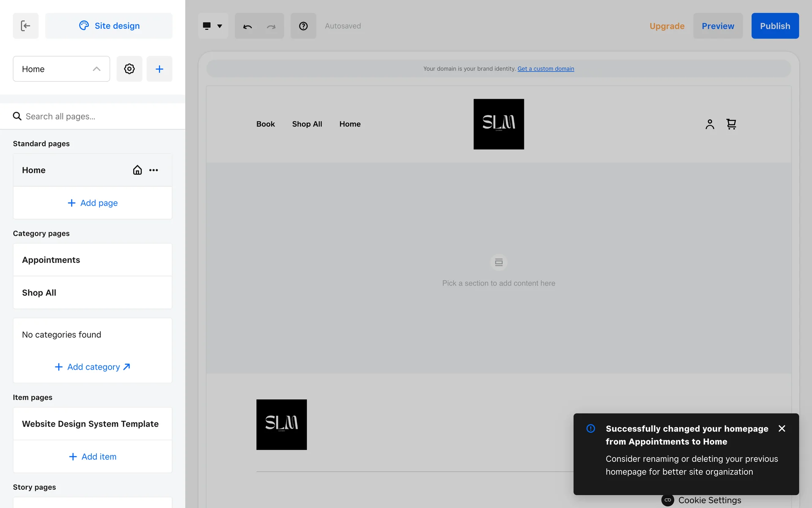Dismiss the homepage changed notification
Image resolution: width=812 pixels, height=508 pixels.
pyautogui.click(x=782, y=428)
